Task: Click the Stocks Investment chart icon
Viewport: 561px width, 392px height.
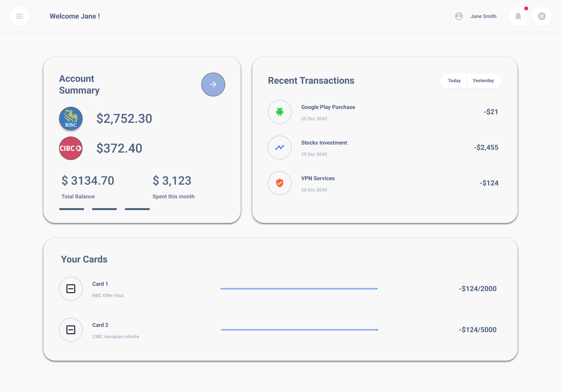Action: click(x=280, y=147)
